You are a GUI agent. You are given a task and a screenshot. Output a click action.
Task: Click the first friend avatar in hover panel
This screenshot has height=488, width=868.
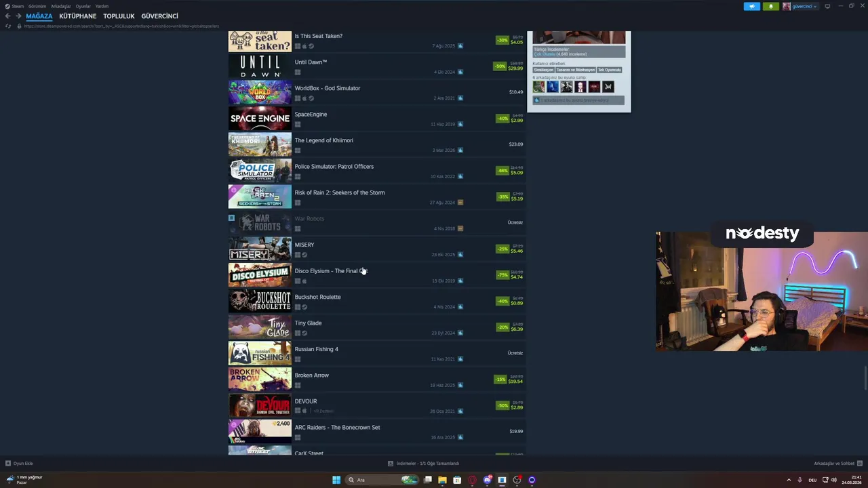[x=538, y=87]
